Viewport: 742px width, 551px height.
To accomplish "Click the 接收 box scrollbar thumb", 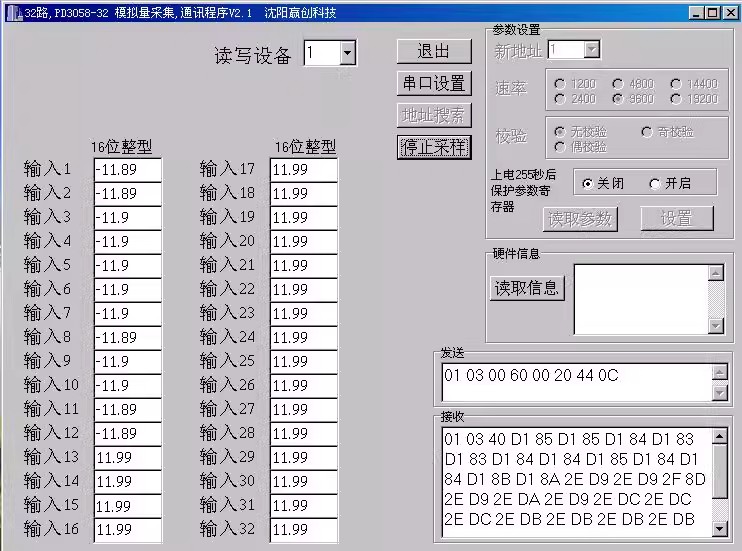I will point(720,471).
